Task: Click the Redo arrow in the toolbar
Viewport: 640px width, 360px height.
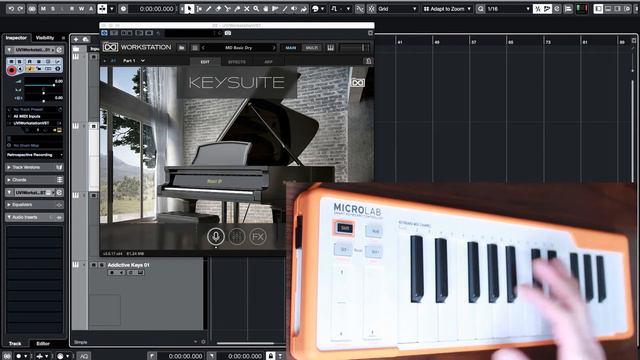Action: coord(21,9)
